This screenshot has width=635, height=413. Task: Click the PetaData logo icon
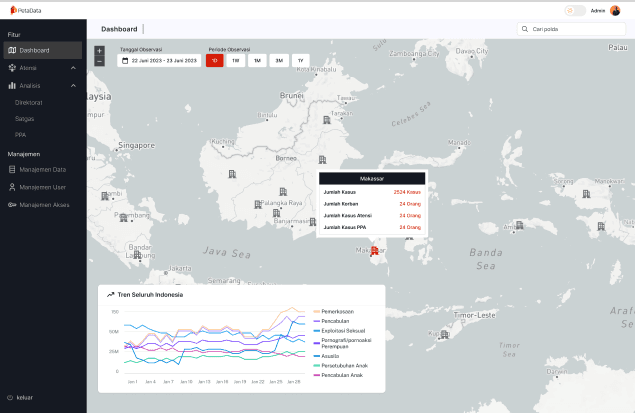pyautogui.click(x=15, y=10)
